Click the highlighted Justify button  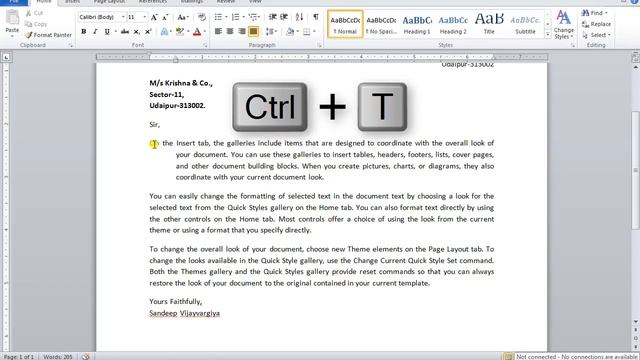coord(253,31)
